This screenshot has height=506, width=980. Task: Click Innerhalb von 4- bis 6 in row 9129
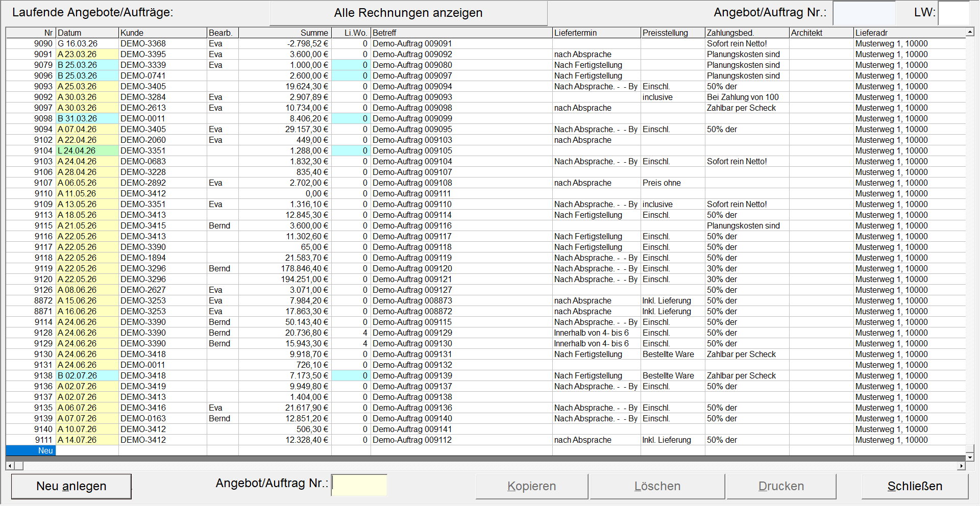point(597,344)
